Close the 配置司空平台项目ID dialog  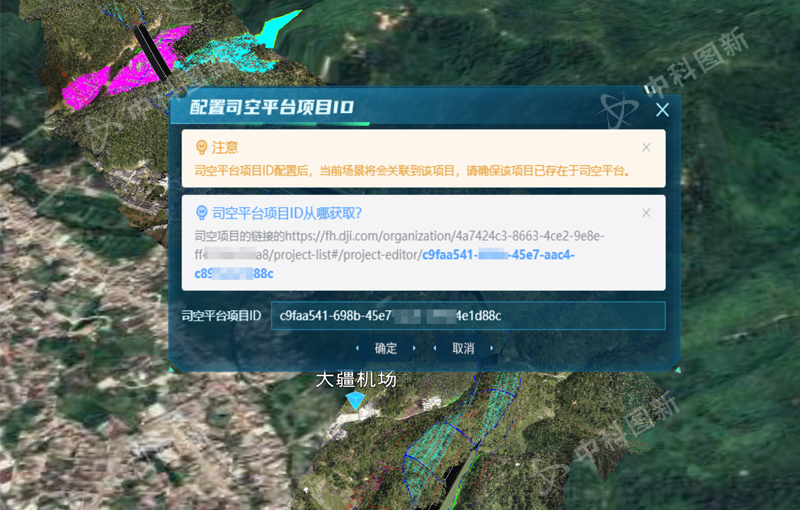click(x=661, y=111)
